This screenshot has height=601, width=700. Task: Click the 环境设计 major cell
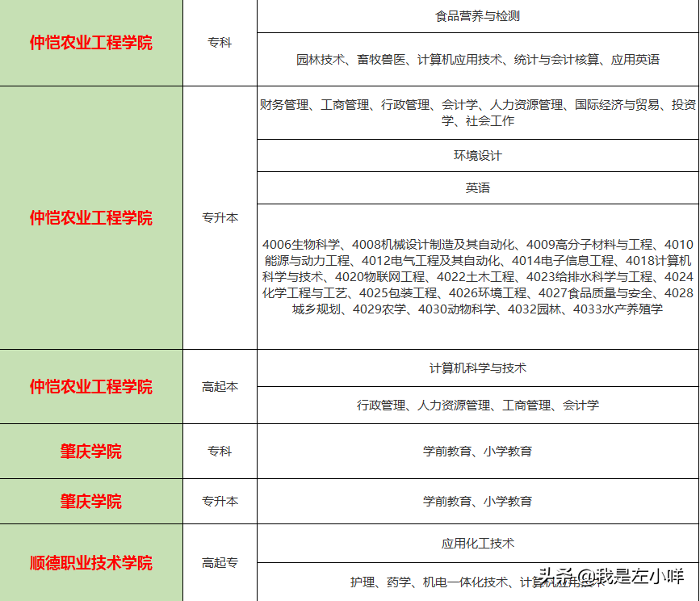point(477,156)
